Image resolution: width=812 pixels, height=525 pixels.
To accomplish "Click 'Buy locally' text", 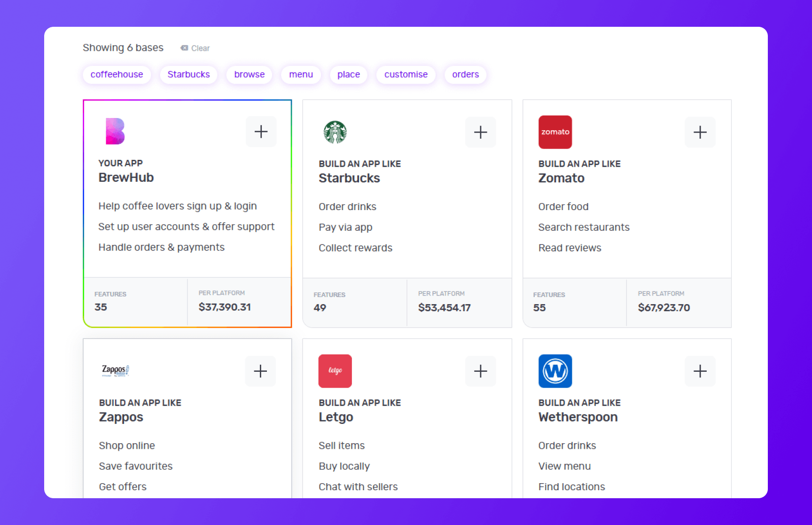I will click(x=344, y=466).
